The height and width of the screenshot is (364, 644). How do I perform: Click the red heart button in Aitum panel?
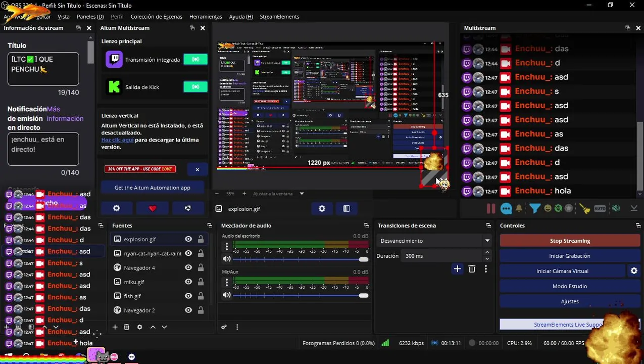point(153,208)
